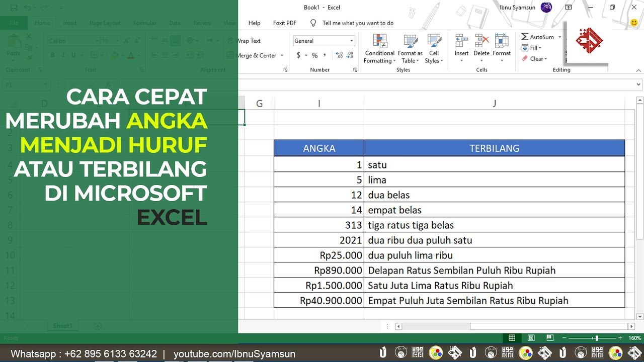Image resolution: width=644 pixels, height=362 pixels.
Task: Open the zoom dialog via 160% label
Action: click(x=634, y=338)
